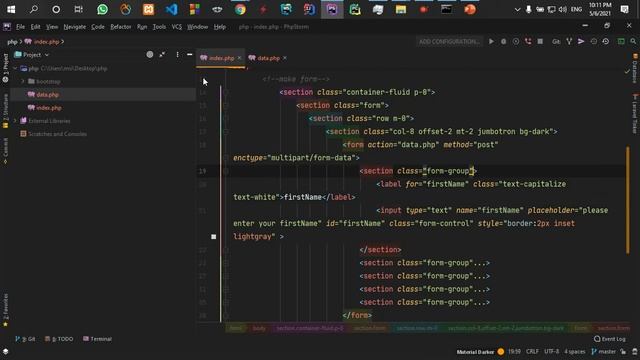Click the Structure side tab
The image size is (640, 360).
click(x=5, y=111)
